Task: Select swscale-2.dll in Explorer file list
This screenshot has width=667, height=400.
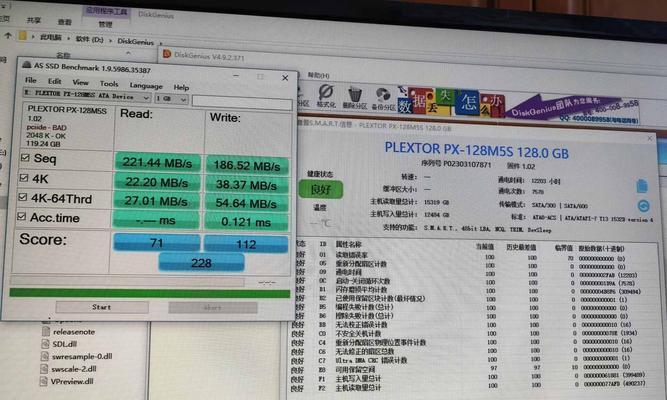Action: coord(74,369)
